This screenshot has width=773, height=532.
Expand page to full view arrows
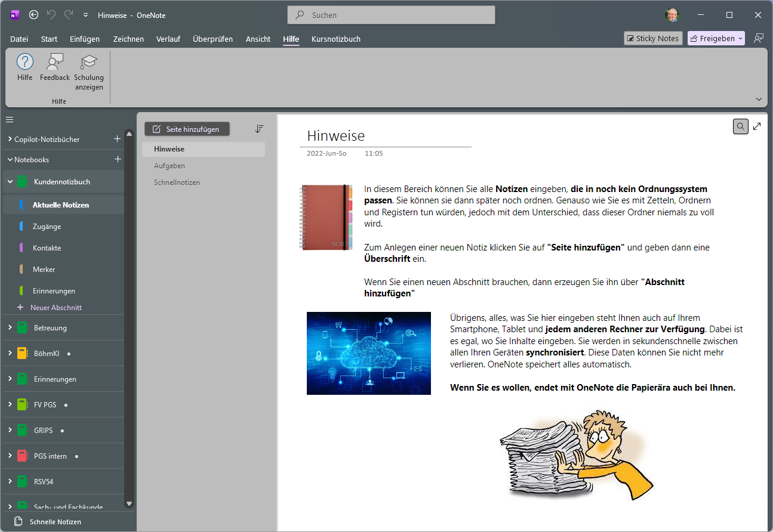coord(757,126)
